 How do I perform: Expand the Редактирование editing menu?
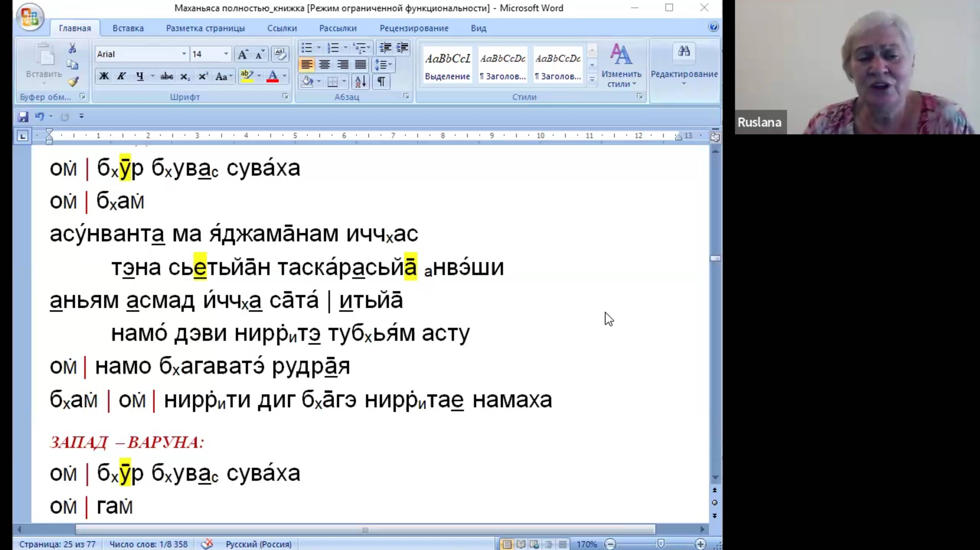click(684, 65)
